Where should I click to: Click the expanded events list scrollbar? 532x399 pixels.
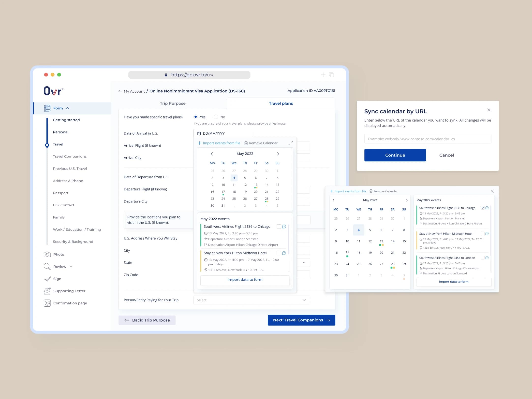point(491,239)
